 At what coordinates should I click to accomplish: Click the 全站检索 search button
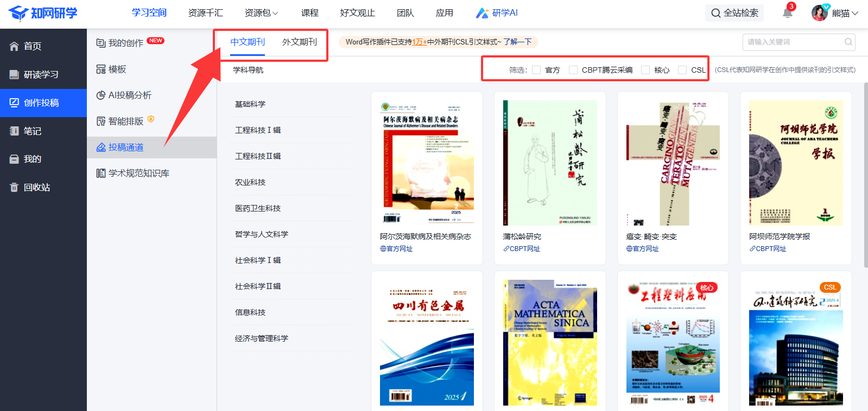point(734,13)
